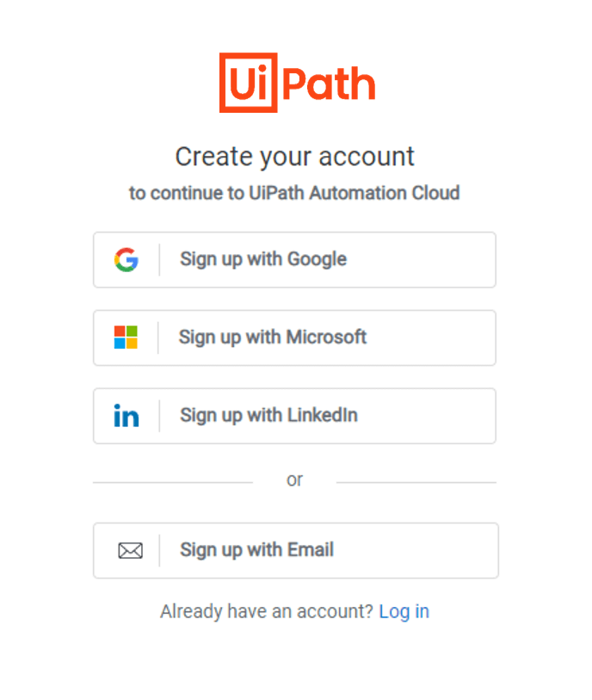Viewport: 592px width, 700px height.
Task: Select the "Sign up with LinkedIn" label
Action: [268, 416]
